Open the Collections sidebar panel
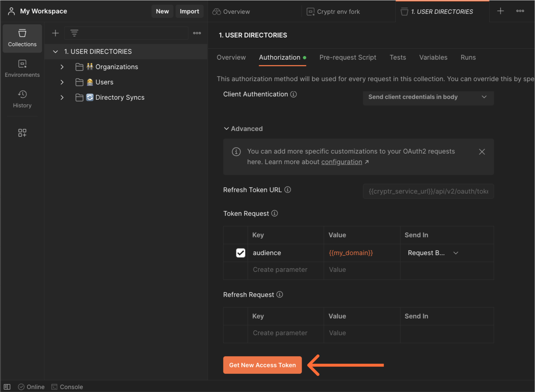Screen dimensions: 535x392 (x=22, y=38)
